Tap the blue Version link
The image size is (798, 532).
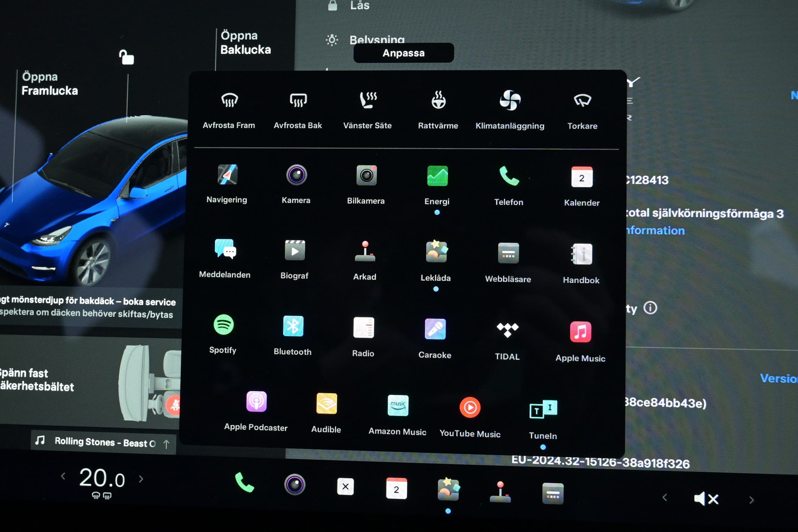[779, 378]
